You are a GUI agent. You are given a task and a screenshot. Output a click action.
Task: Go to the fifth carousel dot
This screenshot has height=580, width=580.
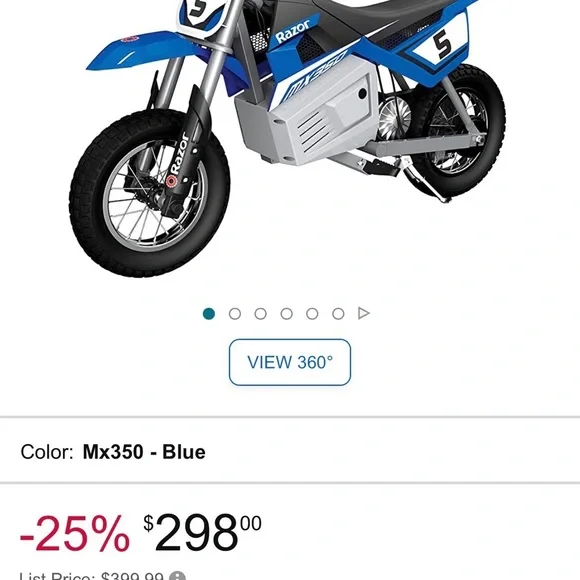pyautogui.click(x=312, y=314)
